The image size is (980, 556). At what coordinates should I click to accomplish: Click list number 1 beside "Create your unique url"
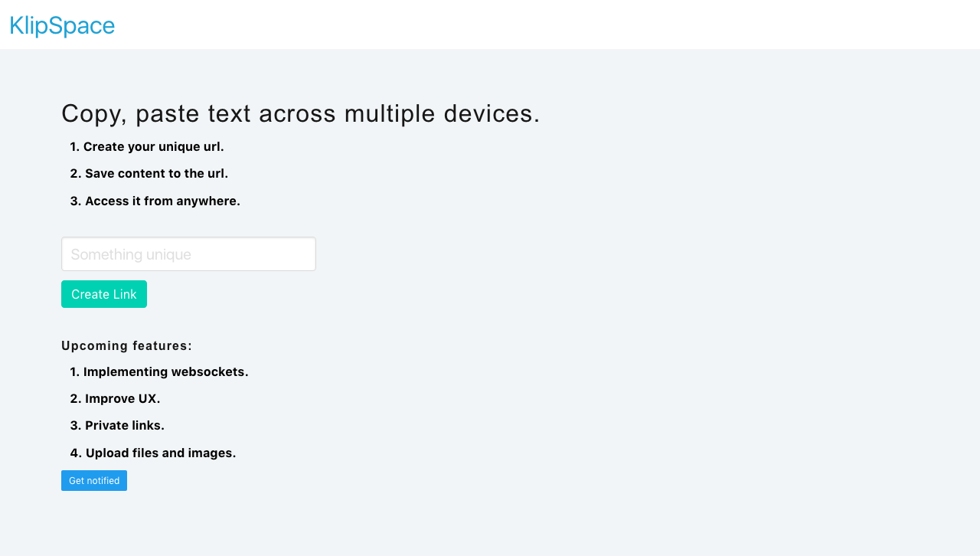[x=74, y=146]
